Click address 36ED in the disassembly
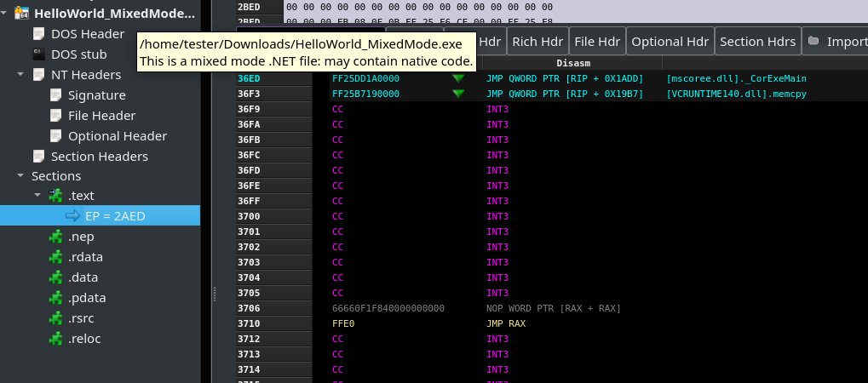This screenshot has width=868, height=383. click(x=249, y=78)
